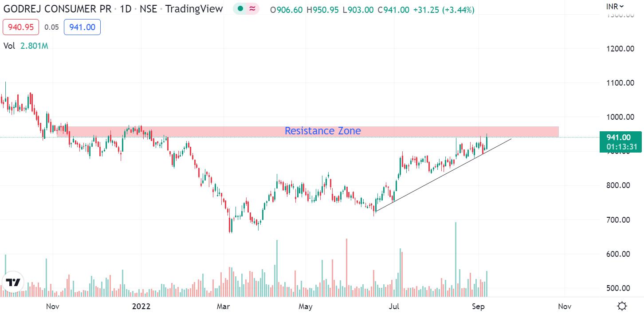644x314 pixels.
Task: Click the Jul label on time axis
Action: click(x=393, y=306)
